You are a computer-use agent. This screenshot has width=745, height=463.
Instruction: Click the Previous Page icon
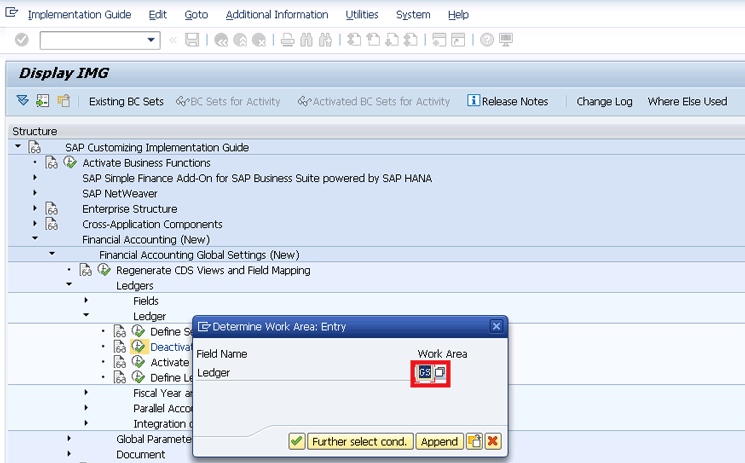373,40
